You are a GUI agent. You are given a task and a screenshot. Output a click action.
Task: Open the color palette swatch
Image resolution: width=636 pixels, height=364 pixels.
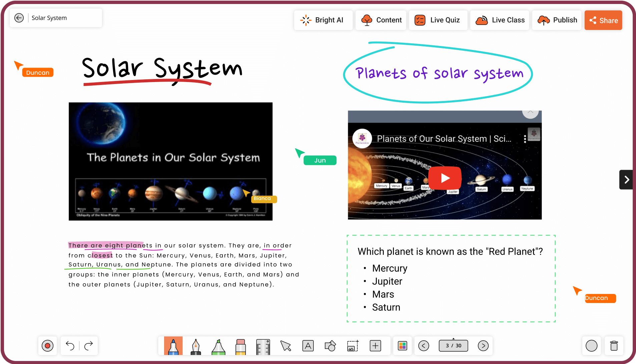tap(403, 346)
